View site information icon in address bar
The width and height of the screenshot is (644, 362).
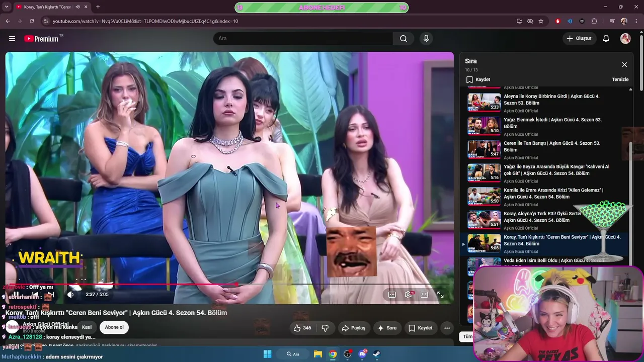(46, 21)
